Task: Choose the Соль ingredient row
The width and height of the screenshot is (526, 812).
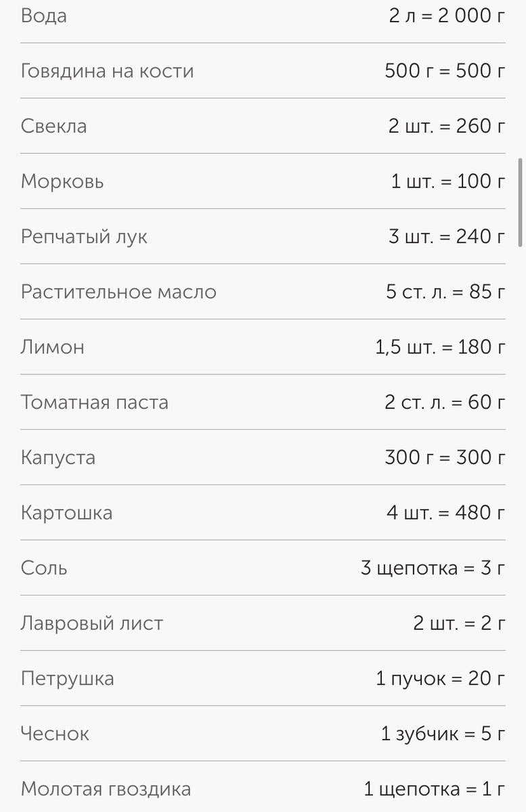Action: (x=263, y=568)
